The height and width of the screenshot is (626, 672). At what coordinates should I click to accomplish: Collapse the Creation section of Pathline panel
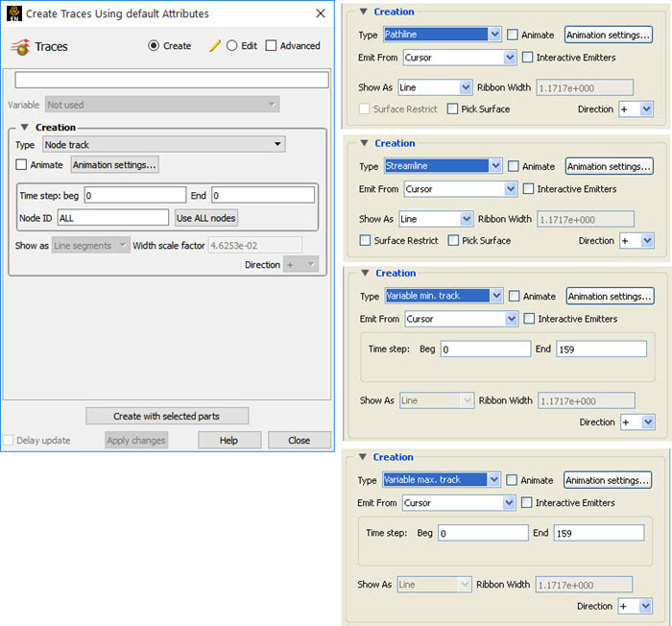[x=364, y=12]
